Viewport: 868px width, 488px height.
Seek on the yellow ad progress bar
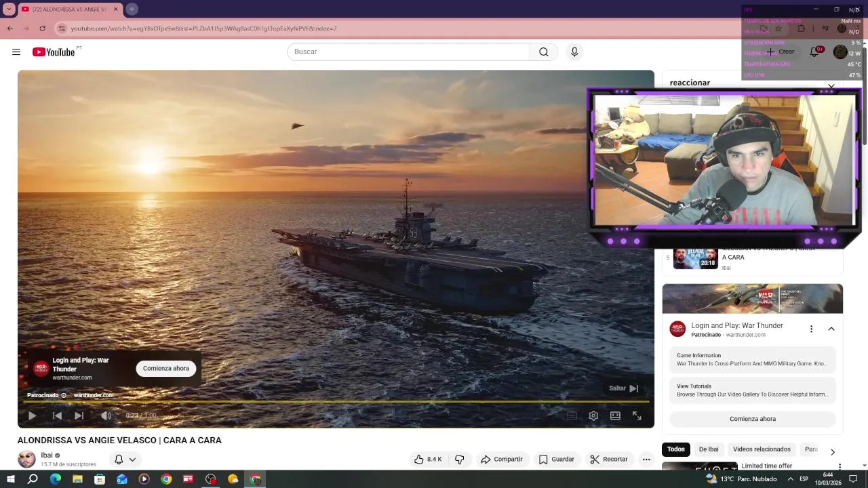pyautogui.click(x=336, y=402)
